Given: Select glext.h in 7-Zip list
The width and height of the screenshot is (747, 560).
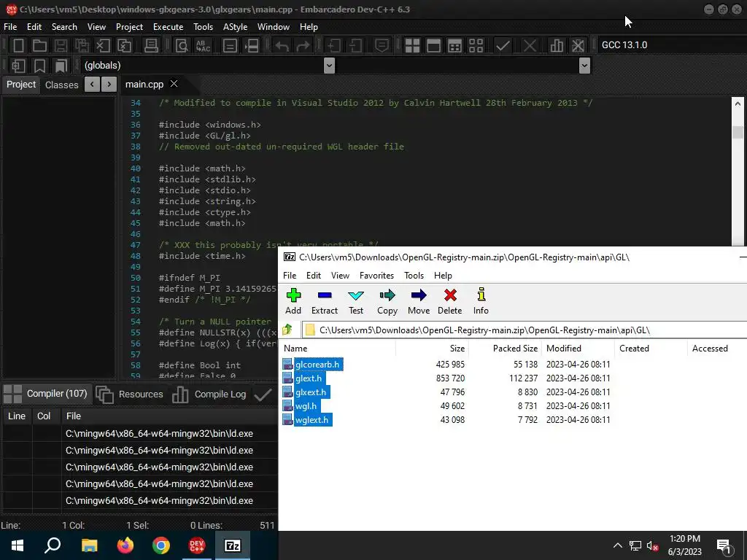Looking at the screenshot, I should click(309, 378).
